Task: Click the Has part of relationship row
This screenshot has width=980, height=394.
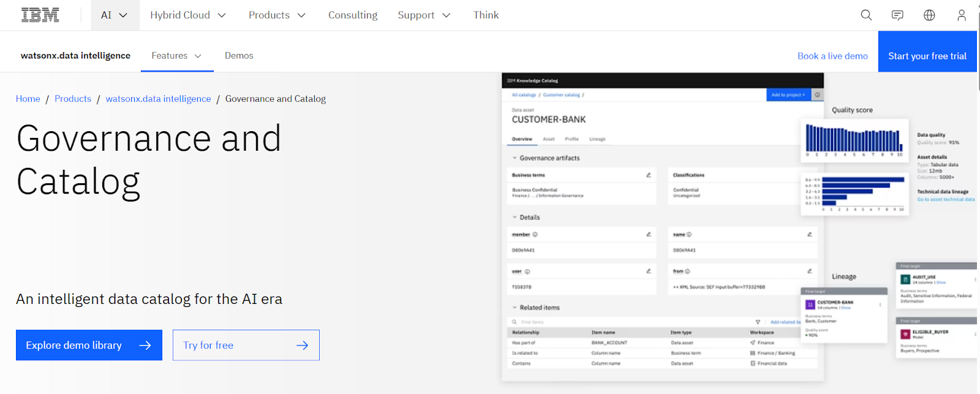Action: [662, 343]
